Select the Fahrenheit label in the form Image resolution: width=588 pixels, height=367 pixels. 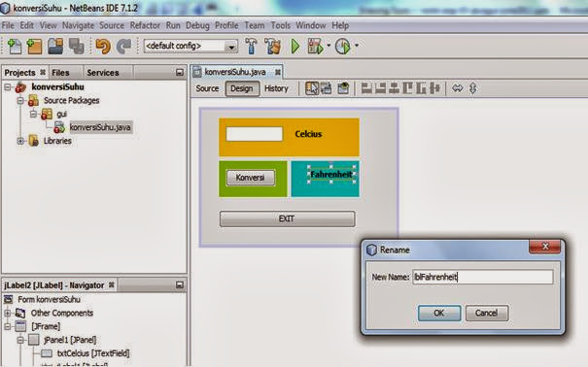331,175
